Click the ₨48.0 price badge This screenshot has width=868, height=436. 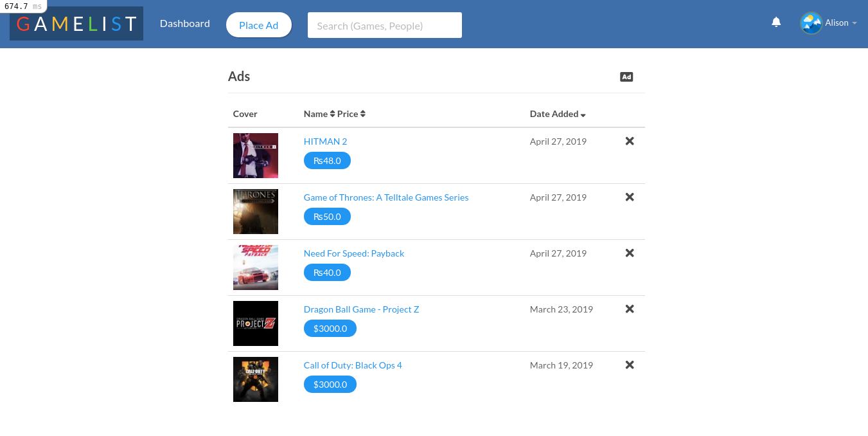point(327,161)
